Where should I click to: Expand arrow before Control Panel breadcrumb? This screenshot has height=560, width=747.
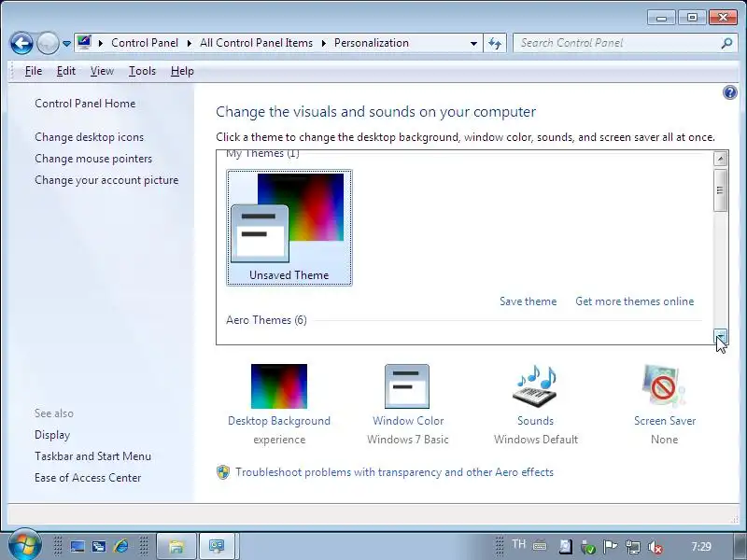pos(100,43)
